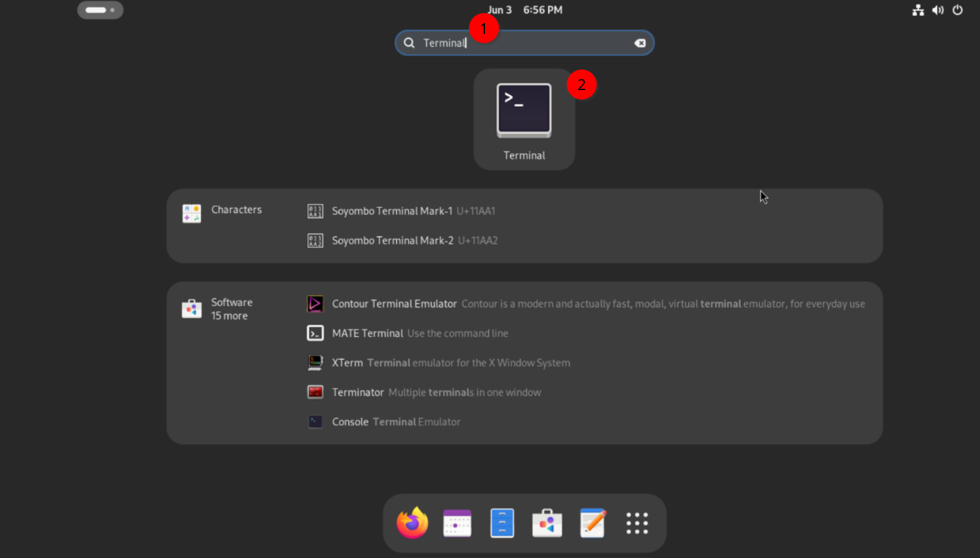Open the date and time menu
The height and width of the screenshot is (558, 980).
[525, 10]
